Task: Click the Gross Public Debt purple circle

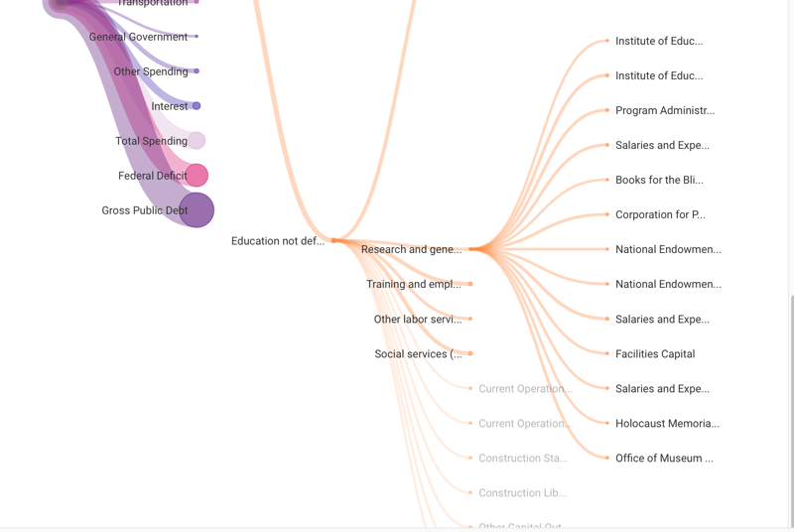Action: point(197,210)
